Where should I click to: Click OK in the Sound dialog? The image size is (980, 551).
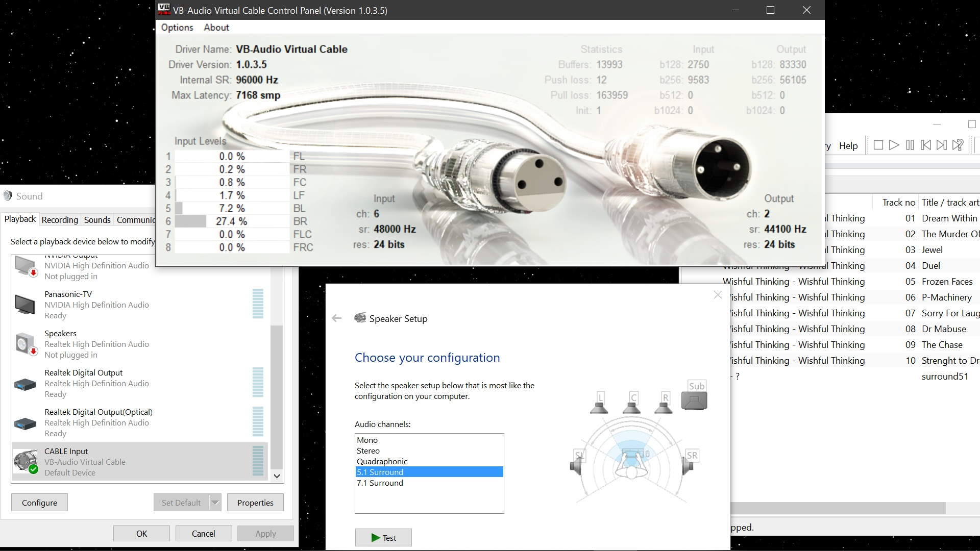tap(141, 534)
